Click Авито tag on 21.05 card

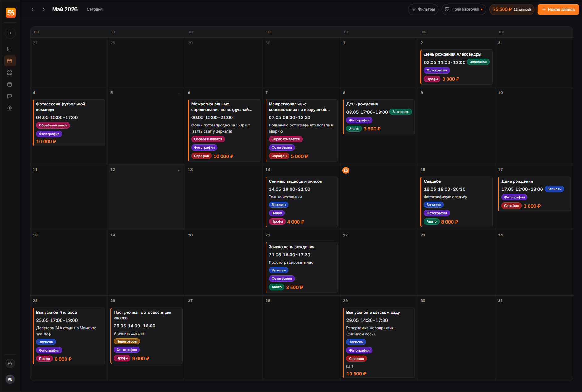(276, 287)
